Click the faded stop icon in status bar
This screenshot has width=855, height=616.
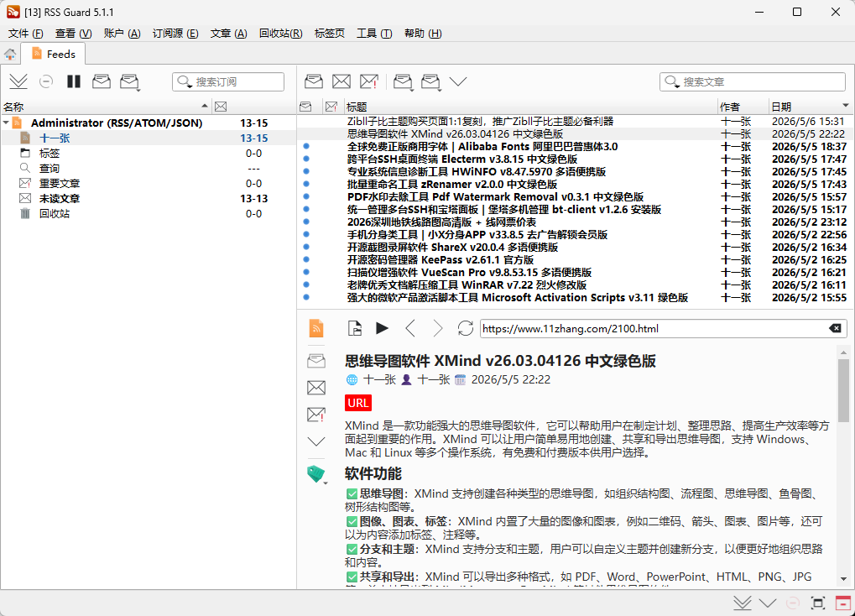tap(793, 603)
